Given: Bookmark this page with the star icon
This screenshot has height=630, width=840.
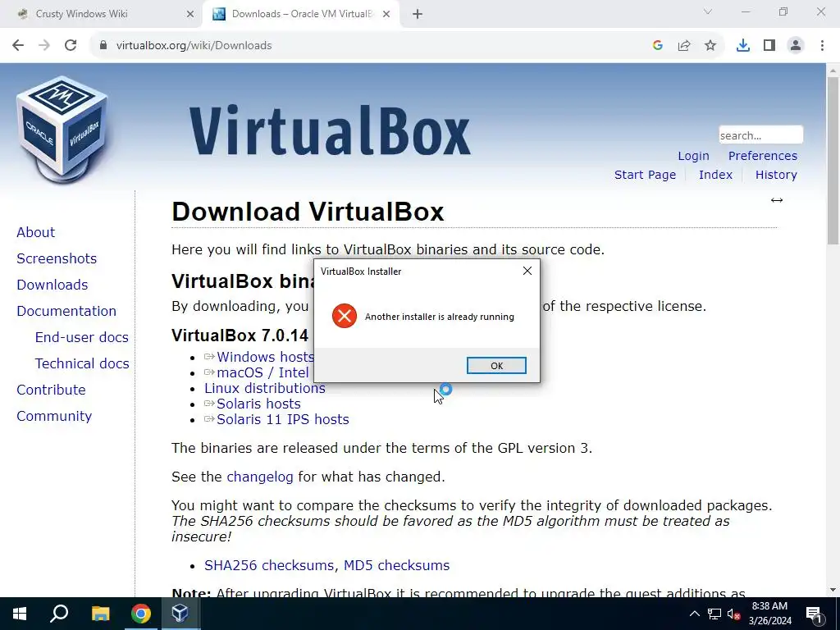Looking at the screenshot, I should [x=710, y=46].
